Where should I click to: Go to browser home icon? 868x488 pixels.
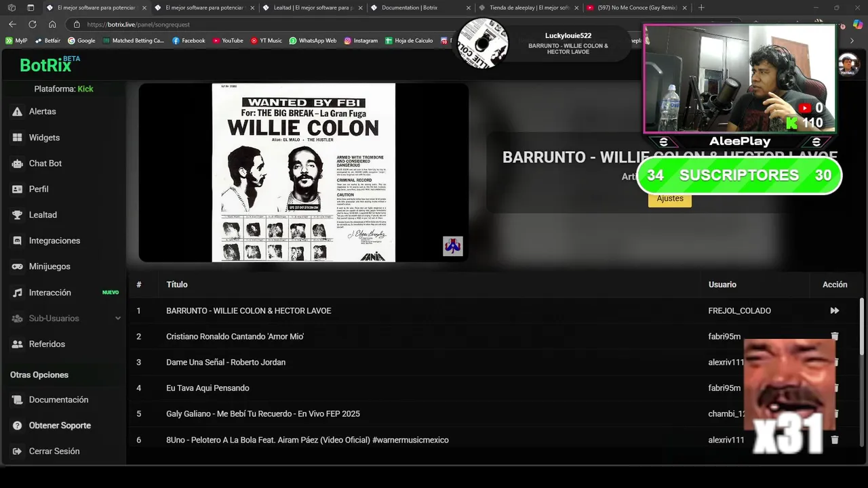point(52,24)
